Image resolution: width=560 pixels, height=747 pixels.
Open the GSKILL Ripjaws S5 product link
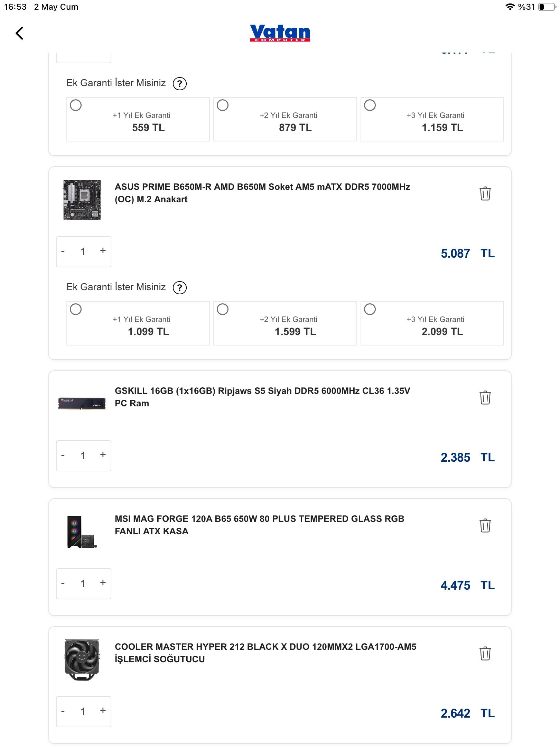pos(262,397)
